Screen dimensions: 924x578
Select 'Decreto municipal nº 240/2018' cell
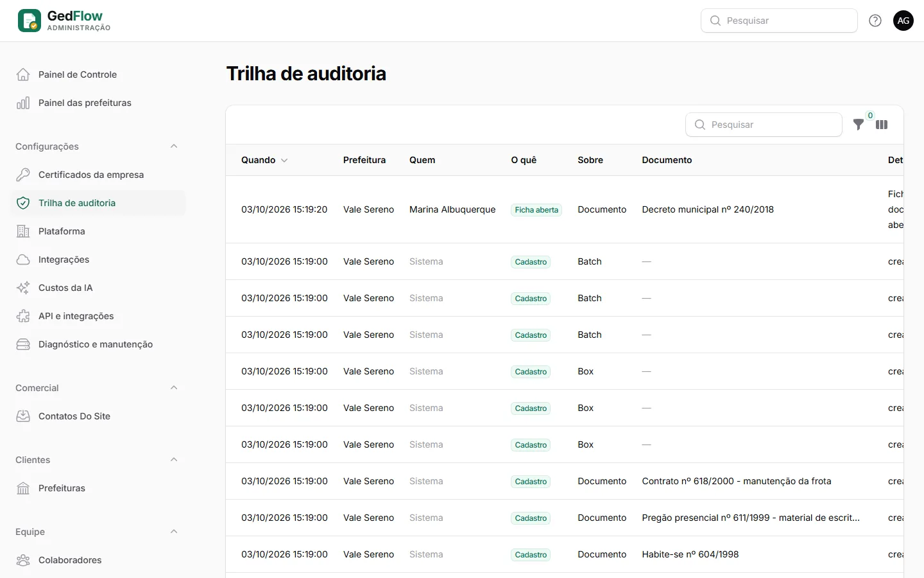click(x=708, y=209)
